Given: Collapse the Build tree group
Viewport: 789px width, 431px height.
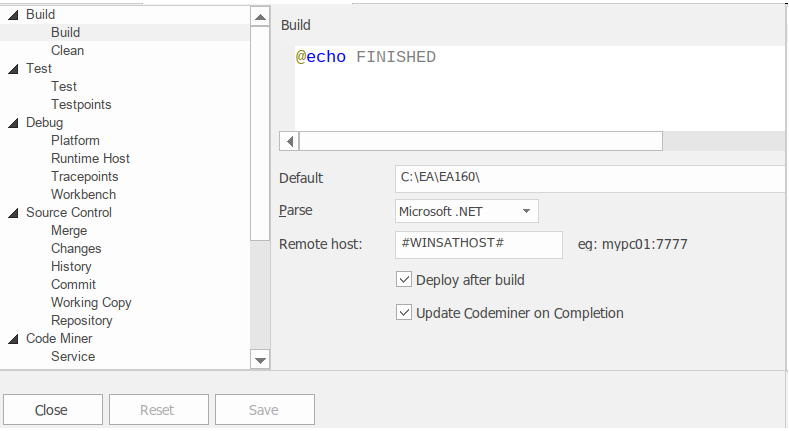Looking at the screenshot, I should (x=13, y=15).
